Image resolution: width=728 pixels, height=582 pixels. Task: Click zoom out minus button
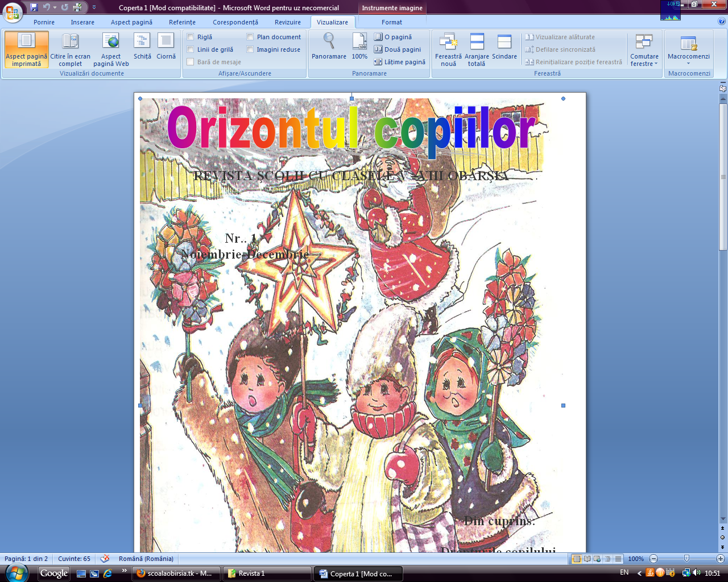pos(653,559)
